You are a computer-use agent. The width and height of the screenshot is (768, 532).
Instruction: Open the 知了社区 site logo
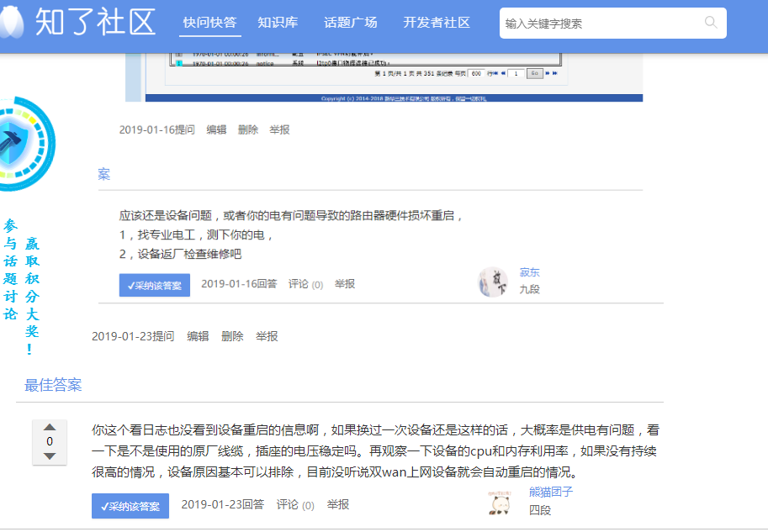(78, 22)
